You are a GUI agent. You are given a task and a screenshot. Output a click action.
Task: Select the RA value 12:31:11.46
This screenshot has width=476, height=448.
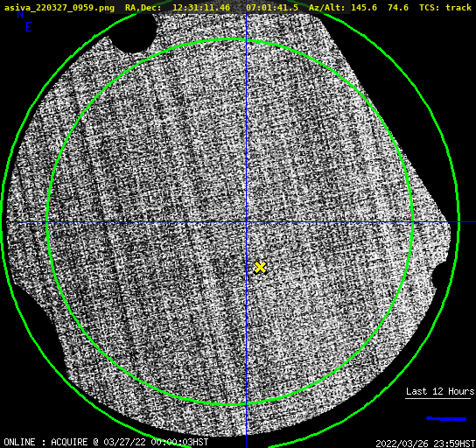click(201, 8)
